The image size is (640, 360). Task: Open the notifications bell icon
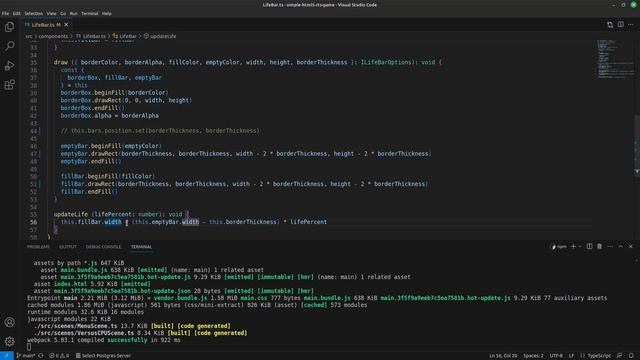pyautogui.click(x=631, y=356)
